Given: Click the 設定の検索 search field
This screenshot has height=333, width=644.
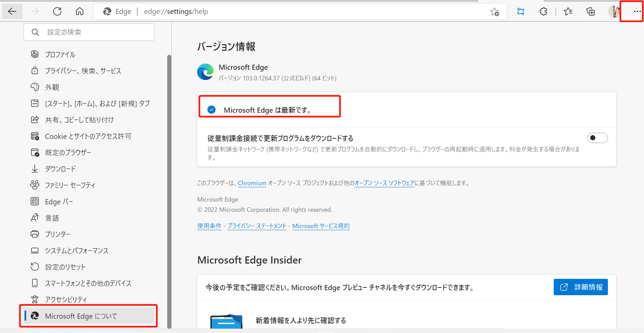Looking at the screenshot, I should (x=89, y=32).
